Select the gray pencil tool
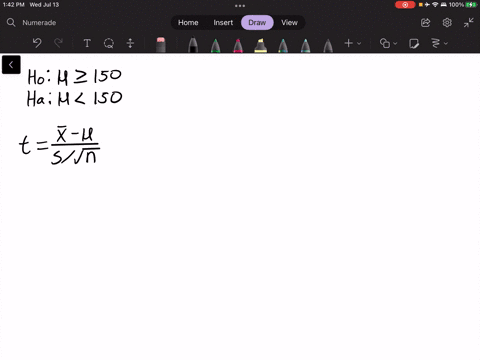Viewport: 480px width, 360px height. (328, 45)
